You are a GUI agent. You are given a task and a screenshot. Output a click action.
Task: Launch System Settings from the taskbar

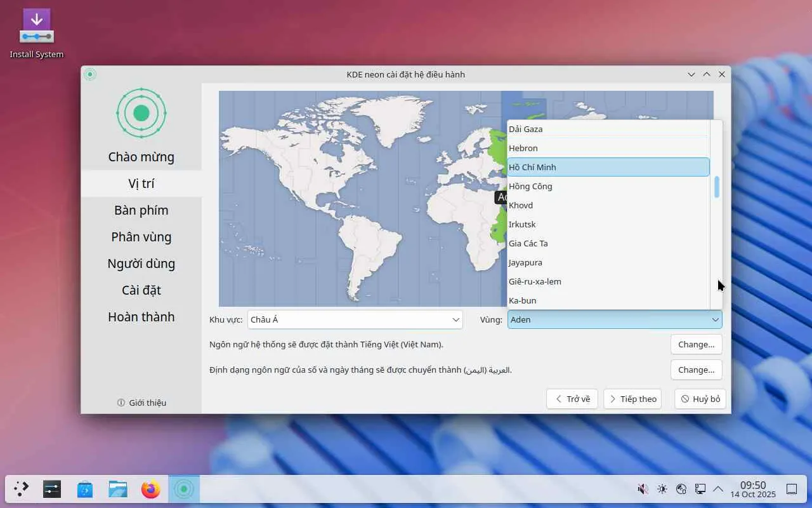click(52, 489)
